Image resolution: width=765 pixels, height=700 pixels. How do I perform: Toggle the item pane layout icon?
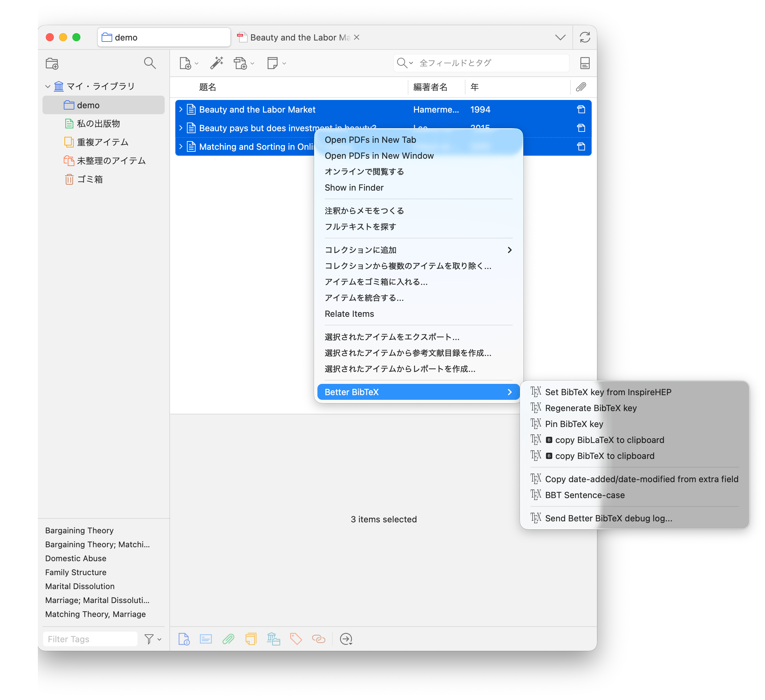pyautogui.click(x=584, y=63)
